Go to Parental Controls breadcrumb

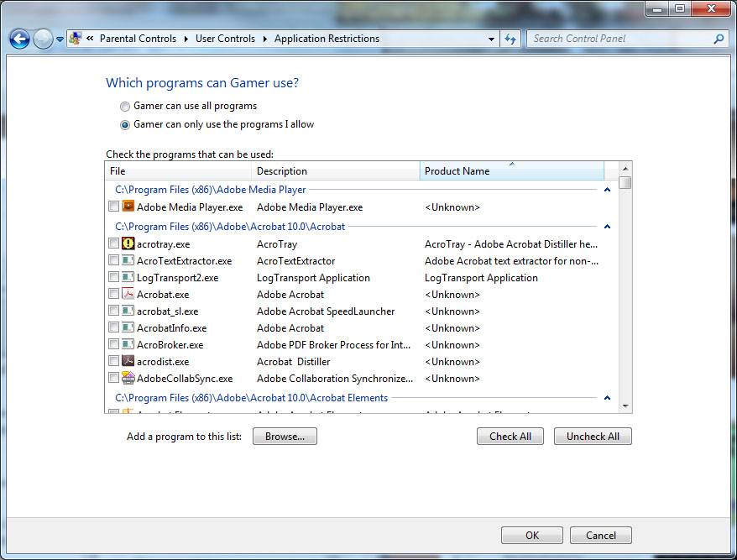[x=138, y=39]
